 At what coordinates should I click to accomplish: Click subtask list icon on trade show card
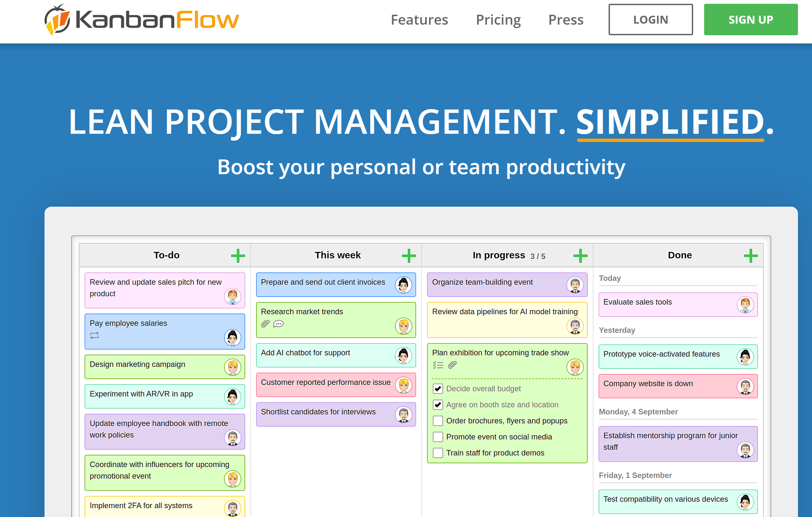438,365
